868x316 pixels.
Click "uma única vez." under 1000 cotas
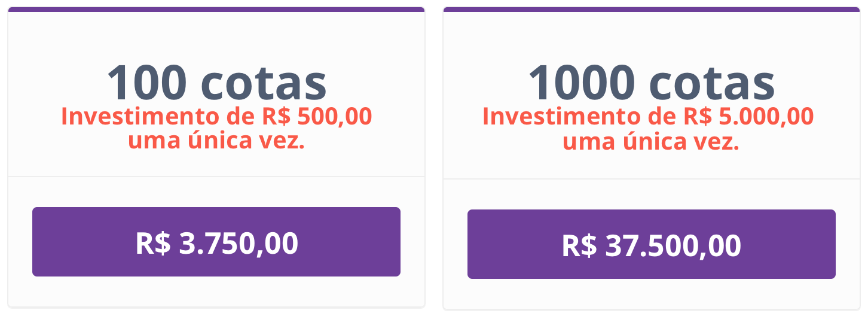[652, 142]
